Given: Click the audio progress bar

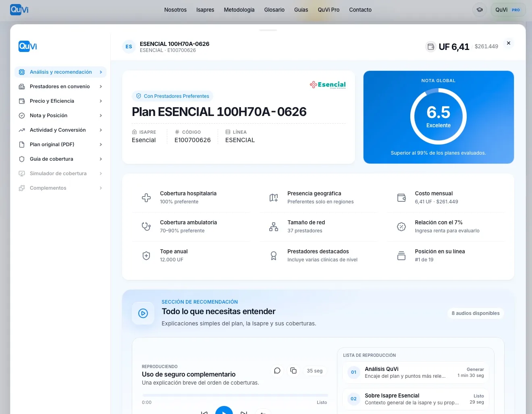Looking at the screenshot, I should click(235, 395).
